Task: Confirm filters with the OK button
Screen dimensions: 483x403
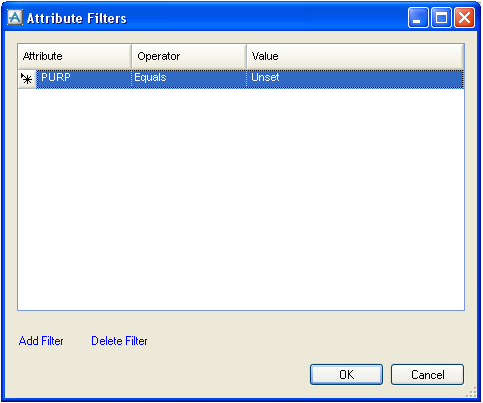Action: 346,374
